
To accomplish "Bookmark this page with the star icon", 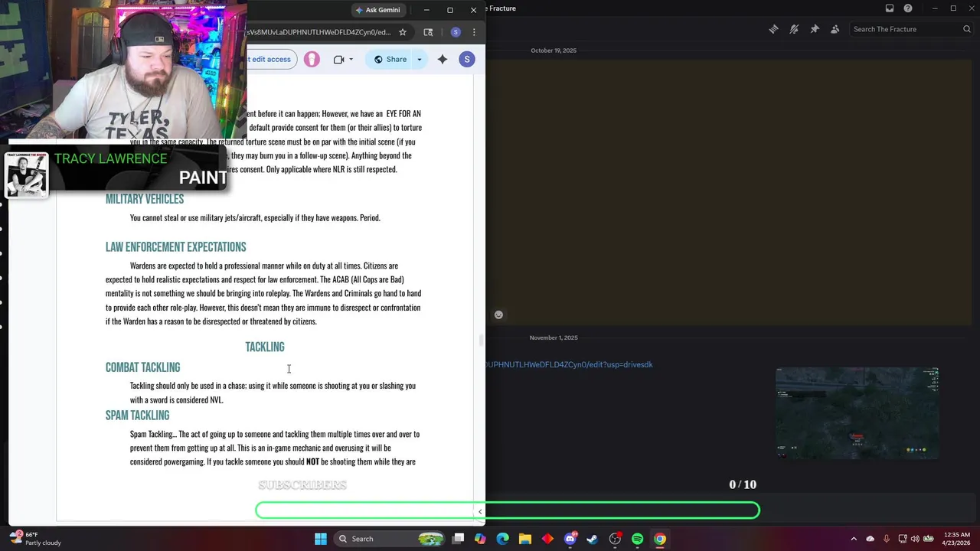I will [x=403, y=32].
